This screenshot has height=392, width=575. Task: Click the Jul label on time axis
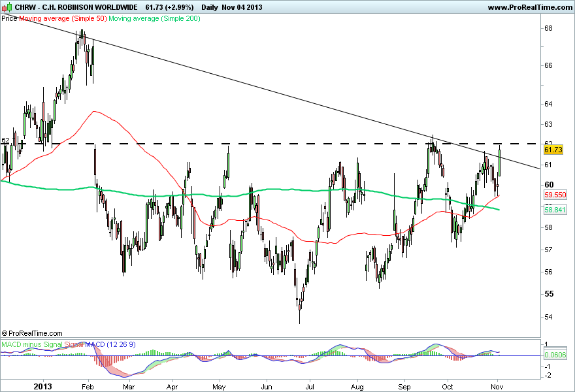(310, 387)
